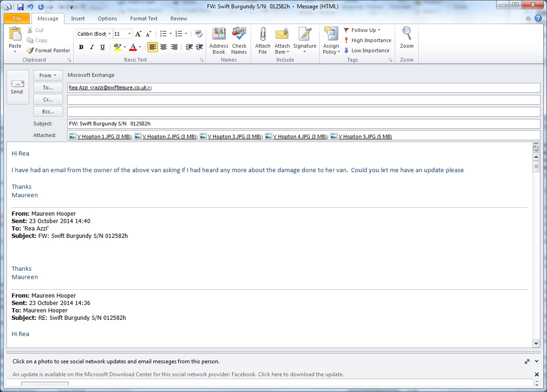This screenshot has width=547, height=392.
Task: Open the Format Text tab
Action: pyautogui.click(x=144, y=19)
